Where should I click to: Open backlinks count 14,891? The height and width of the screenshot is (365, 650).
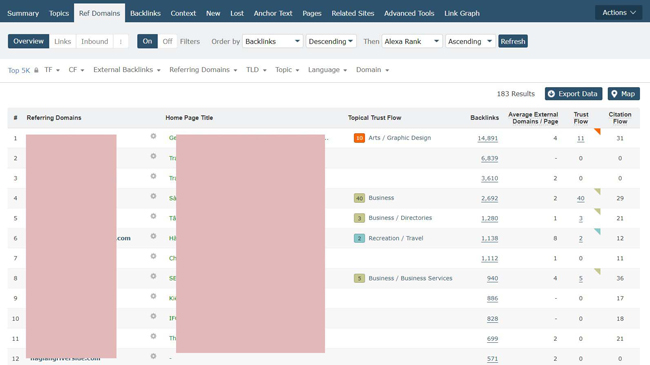tap(488, 138)
